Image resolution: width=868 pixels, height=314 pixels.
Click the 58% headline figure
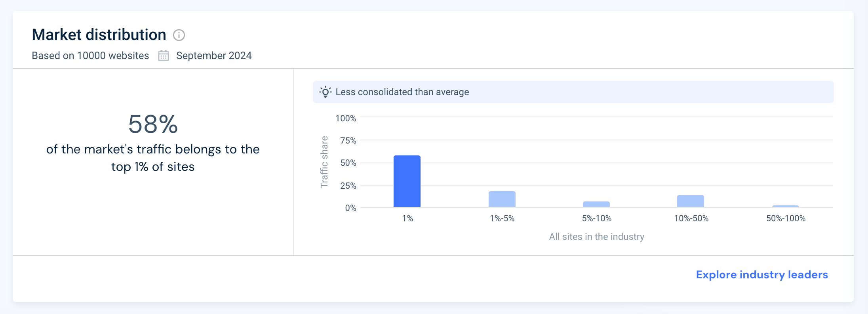153,124
